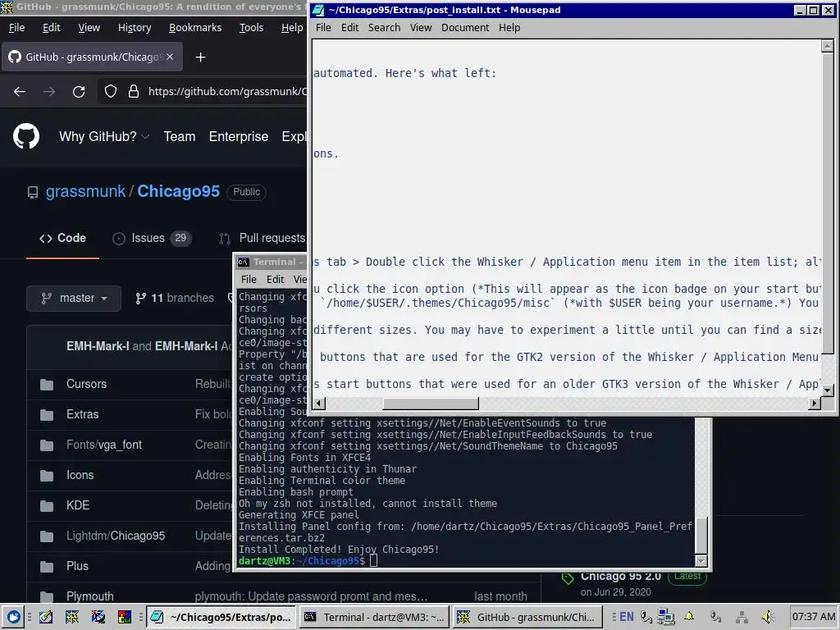Click the Mousepad vertical scrollbar down arrow
The width and height of the screenshot is (840, 630).
click(827, 390)
